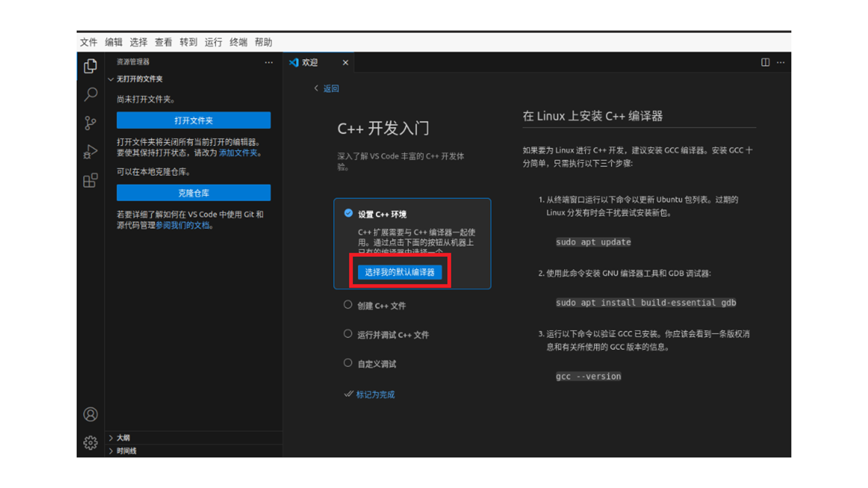The image size is (868, 488).
Task: Click the Accounts icon in activity bar
Action: [90, 414]
